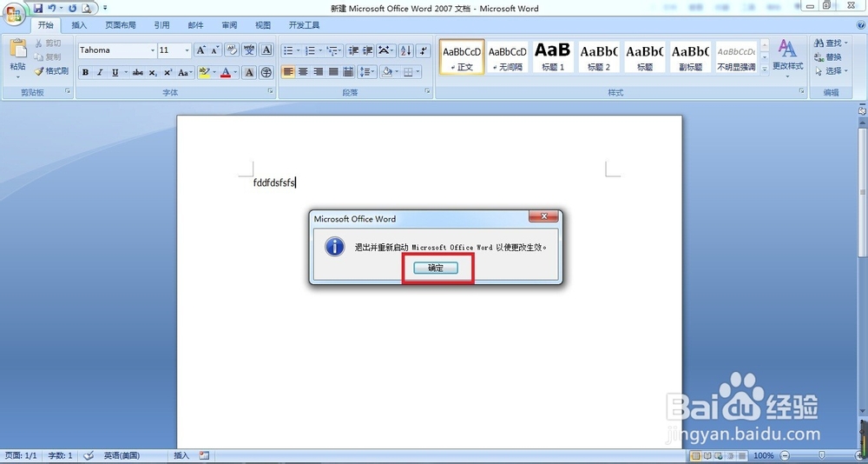Open the phonetic guide (wén) tool
The image size is (868, 464).
pyautogui.click(x=249, y=50)
